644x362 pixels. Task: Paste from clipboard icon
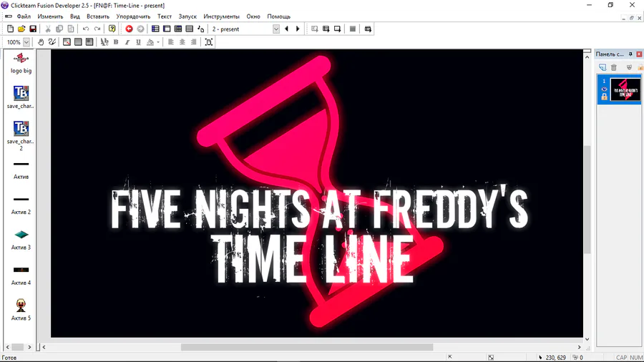[x=71, y=29]
